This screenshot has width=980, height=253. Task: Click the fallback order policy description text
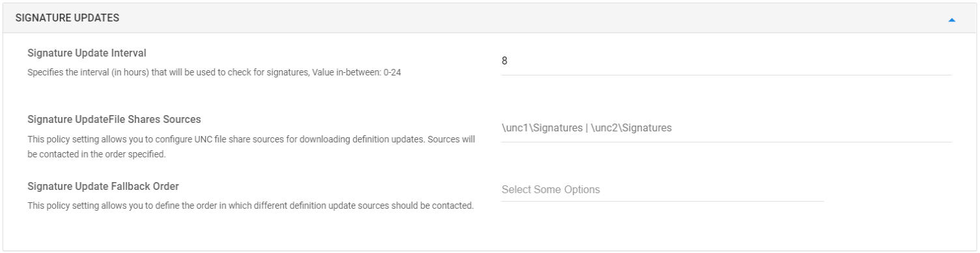coord(250,206)
